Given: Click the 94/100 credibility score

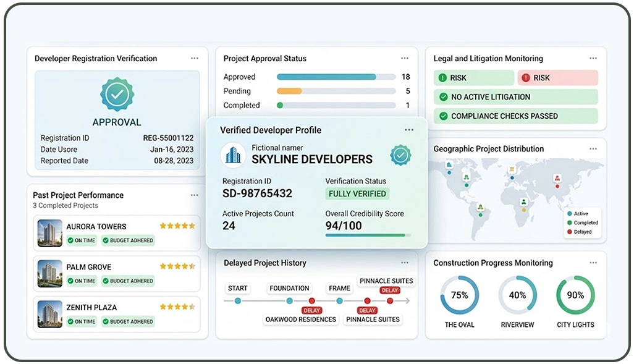Looking at the screenshot, I should (x=344, y=226).
